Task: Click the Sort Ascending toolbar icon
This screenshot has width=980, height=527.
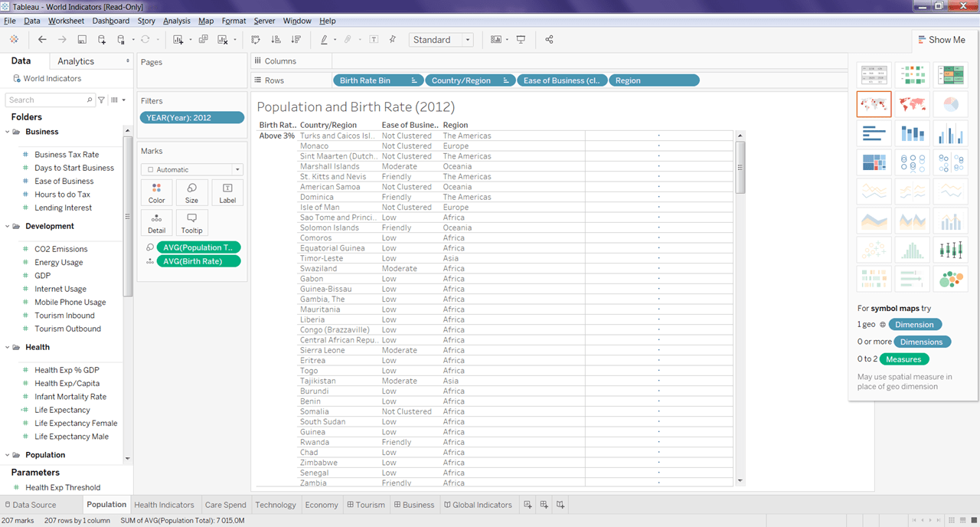Action: pos(276,40)
